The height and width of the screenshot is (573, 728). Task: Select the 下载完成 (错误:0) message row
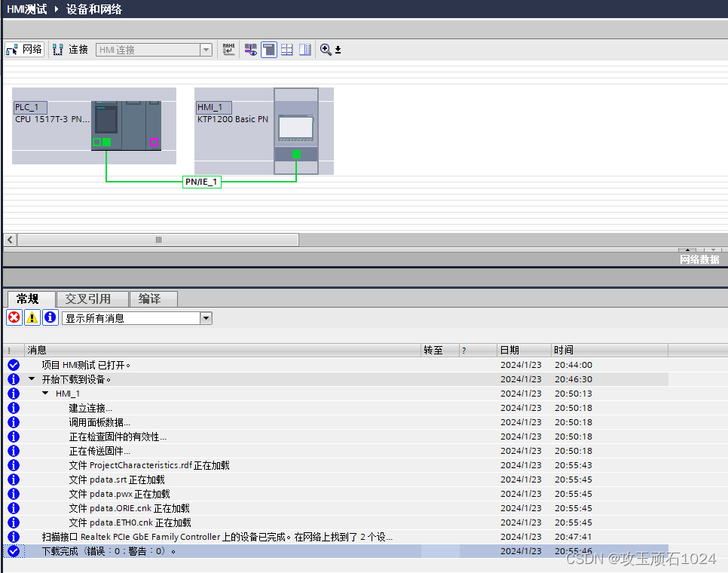click(x=336, y=551)
